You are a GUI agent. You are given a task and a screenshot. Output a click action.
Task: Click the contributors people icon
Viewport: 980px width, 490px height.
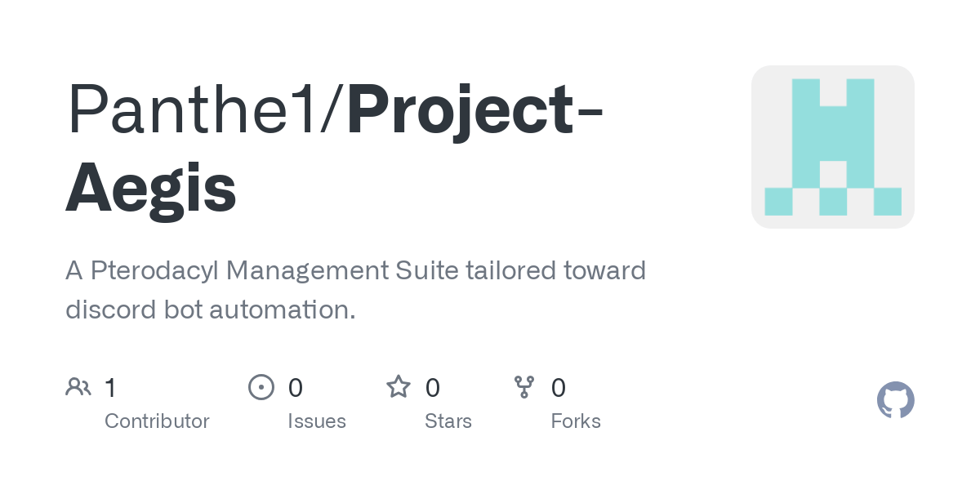point(78,386)
